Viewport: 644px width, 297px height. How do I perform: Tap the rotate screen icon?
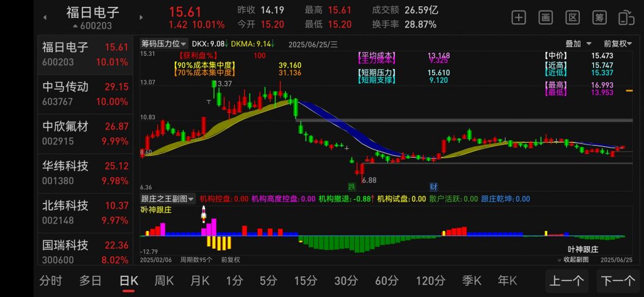[626, 18]
